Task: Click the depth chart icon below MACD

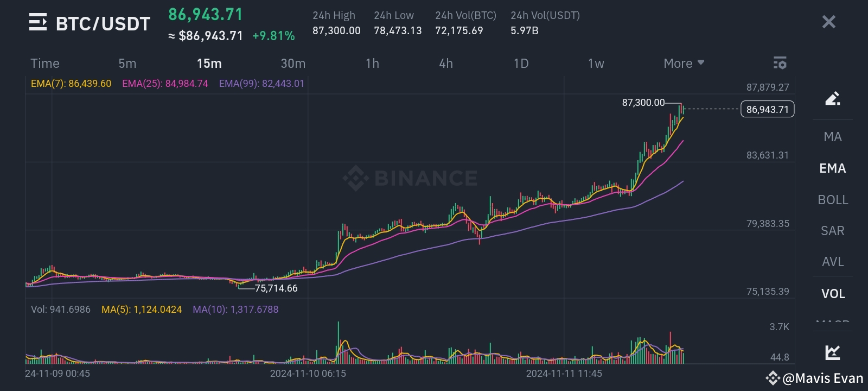Action: click(x=832, y=353)
